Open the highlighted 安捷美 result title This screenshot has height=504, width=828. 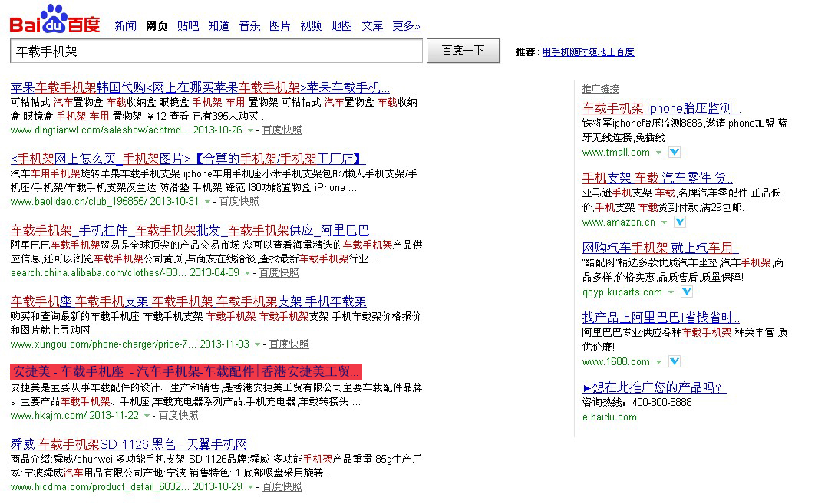coord(186,372)
